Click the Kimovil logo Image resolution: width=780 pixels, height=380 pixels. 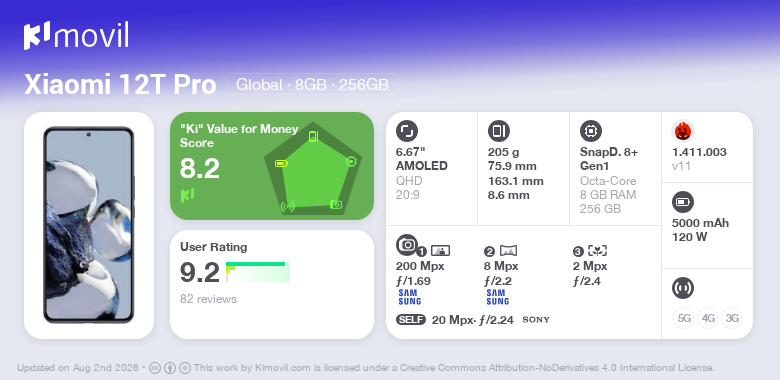(76, 36)
